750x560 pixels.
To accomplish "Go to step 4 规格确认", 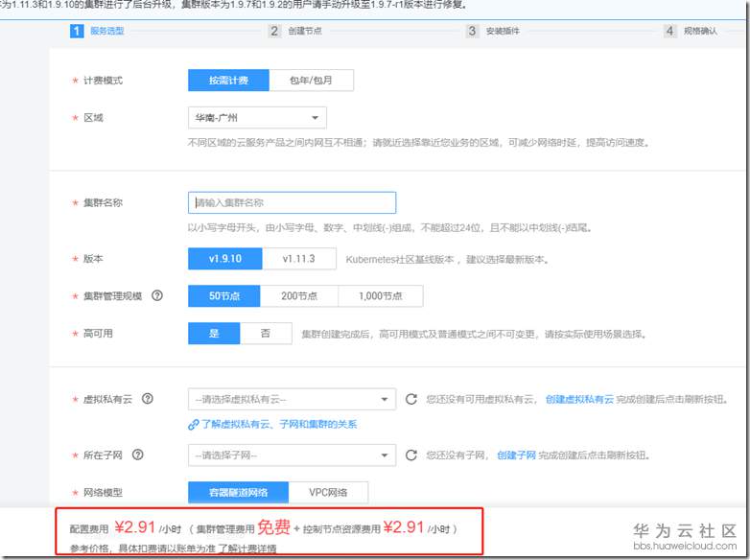I will 691,31.
